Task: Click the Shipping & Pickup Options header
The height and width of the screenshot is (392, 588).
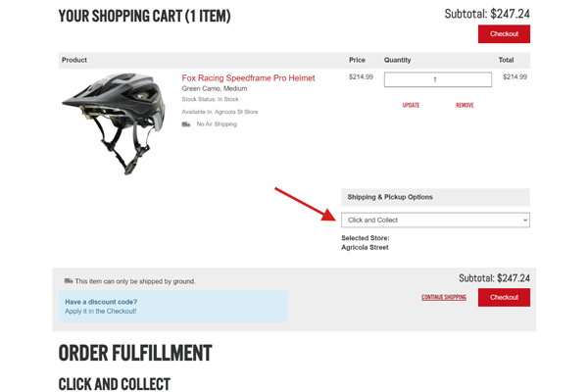Action: coord(390,197)
